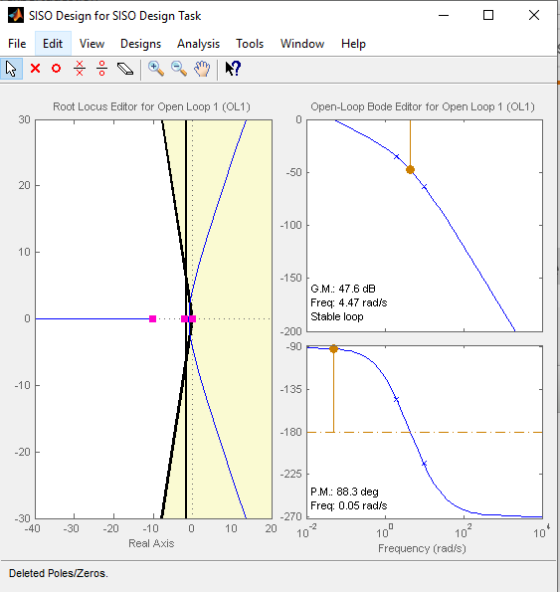Viewport: 560px width, 592px height.
Task: Click the orange gain margin marker on magnitude plot
Action: pyautogui.click(x=410, y=170)
